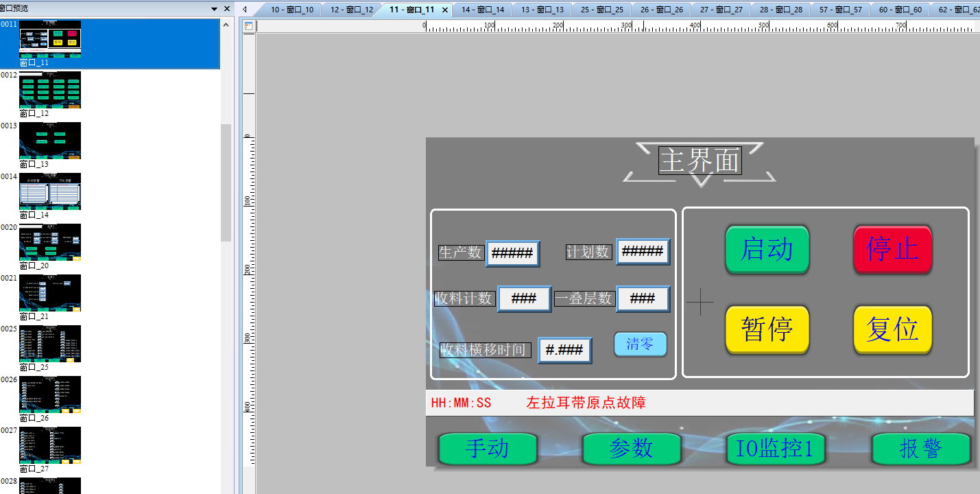Select the 窗口_20 thumbnail in preview

pos(49,241)
